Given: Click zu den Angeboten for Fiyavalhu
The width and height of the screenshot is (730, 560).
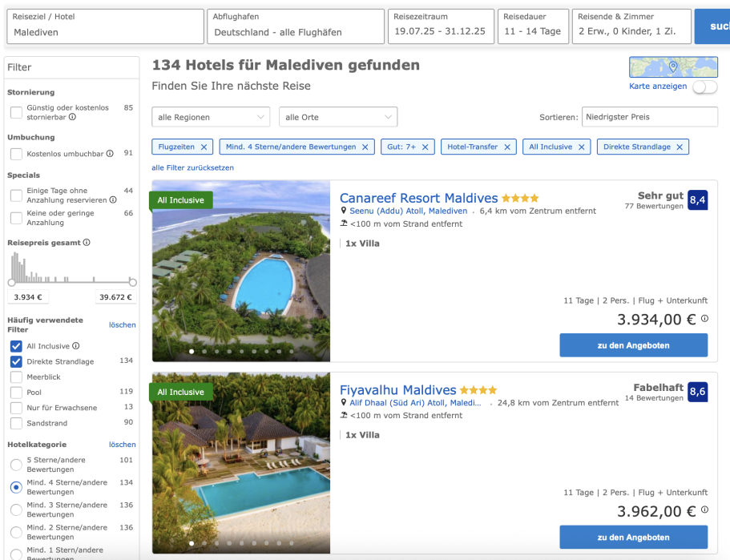Looking at the screenshot, I should (x=634, y=538).
